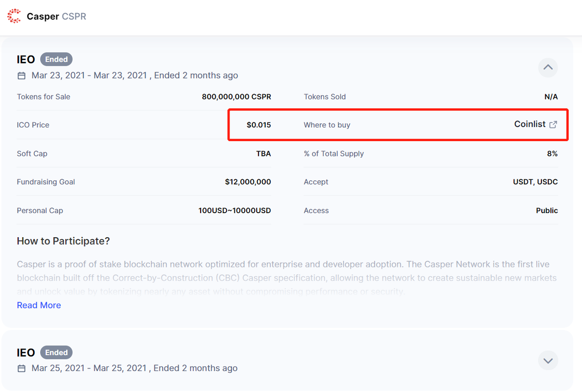Click the $0.015 ICO price value

point(259,125)
